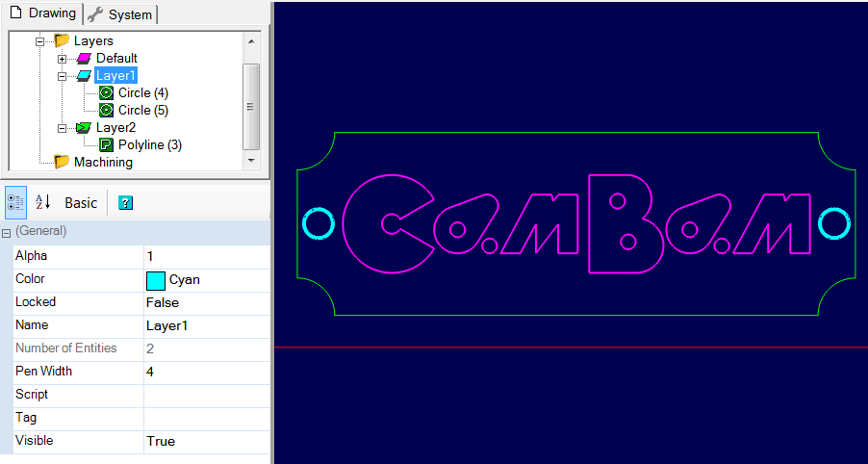This screenshot has width=868, height=464.
Task: Click the Default layer icon in tree
Action: (x=84, y=59)
